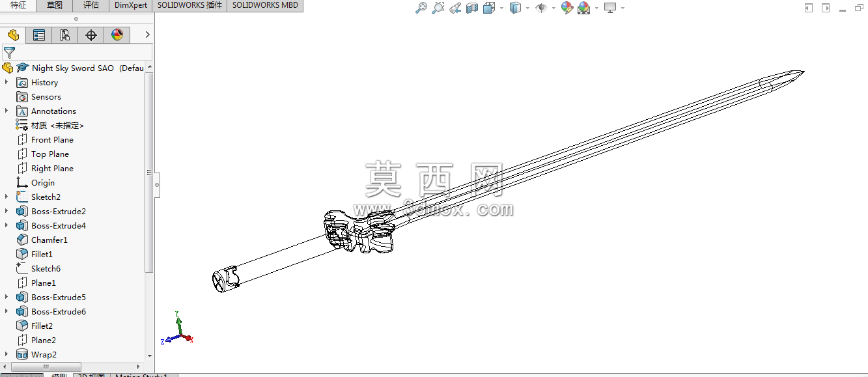Open the Display Style dropdown arrow
The width and height of the screenshot is (868, 377).
point(527,8)
